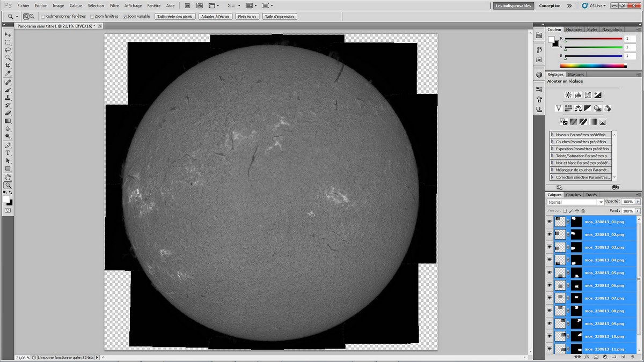Select the Lasso tool
This screenshot has width=644, height=362.
coord(8,50)
